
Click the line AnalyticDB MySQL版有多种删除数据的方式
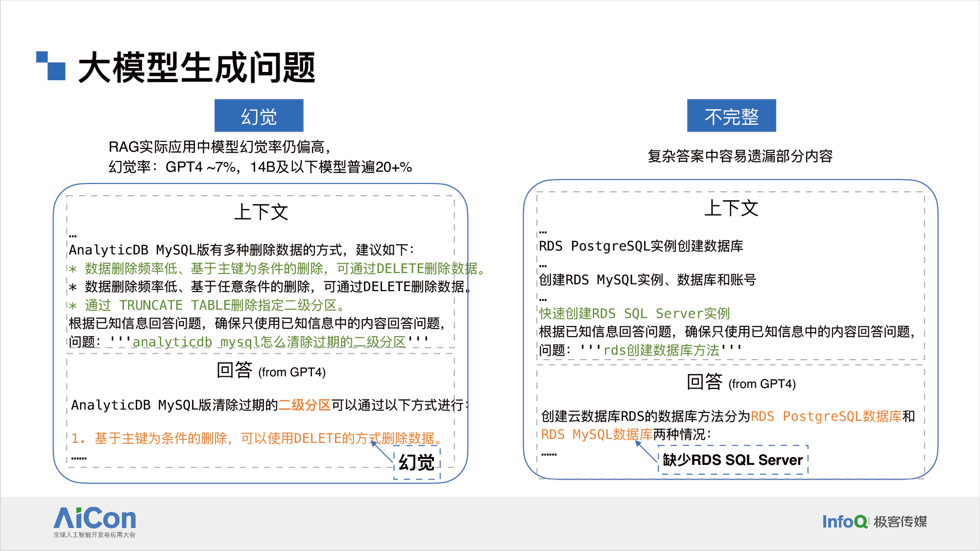pyautogui.click(x=241, y=250)
